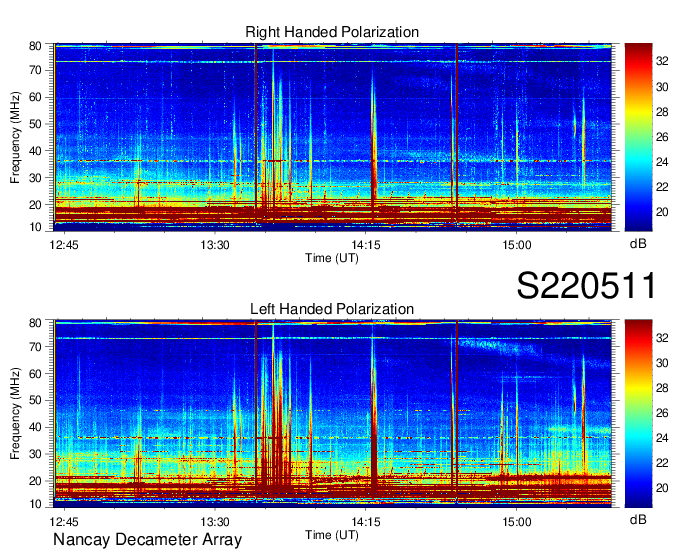The height and width of the screenshot is (552, 680).
Task: Click the 20 MHz tick on Right Handed plot
Action: [x=36, y=205]
